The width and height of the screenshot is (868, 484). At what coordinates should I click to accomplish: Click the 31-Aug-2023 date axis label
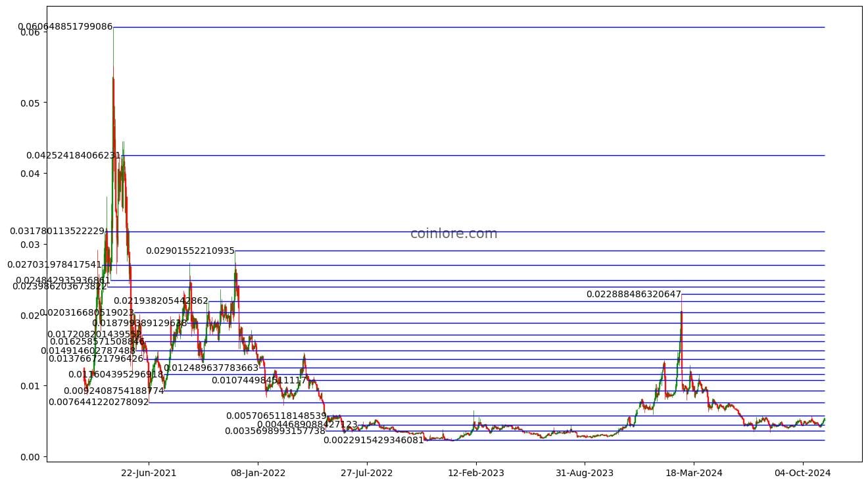(x=585, y=472)
